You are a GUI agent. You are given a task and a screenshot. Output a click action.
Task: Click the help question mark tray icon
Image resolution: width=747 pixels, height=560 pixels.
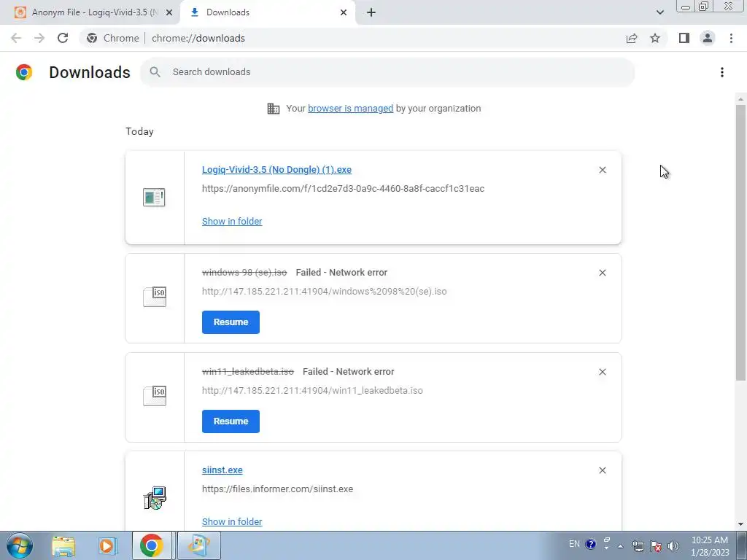click(590, 544)
